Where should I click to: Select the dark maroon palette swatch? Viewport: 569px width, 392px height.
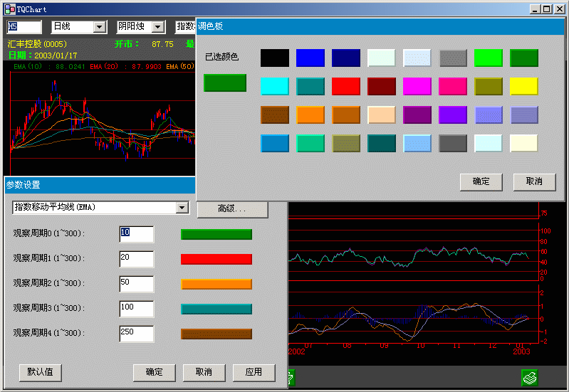pyautogui.click(x=382, y=86)
